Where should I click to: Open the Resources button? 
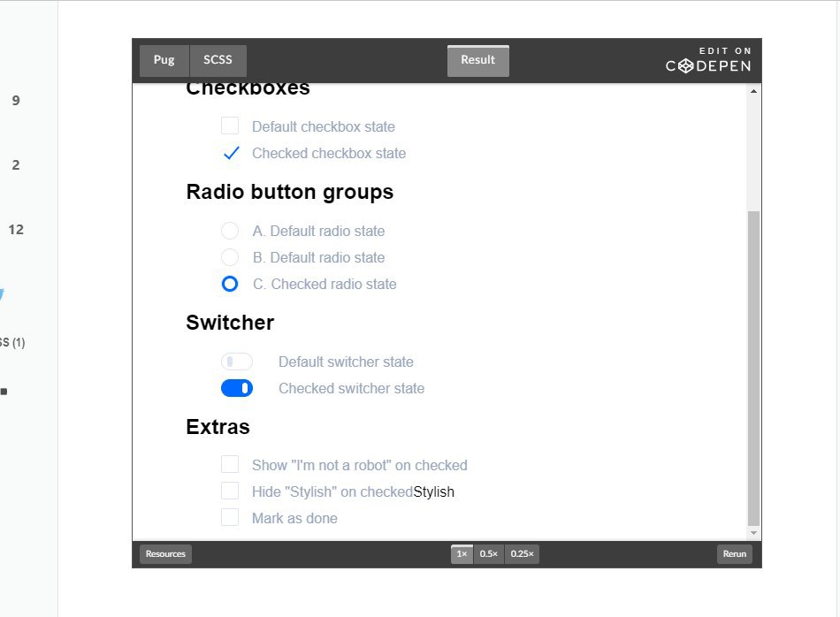(x=165, y=554)
